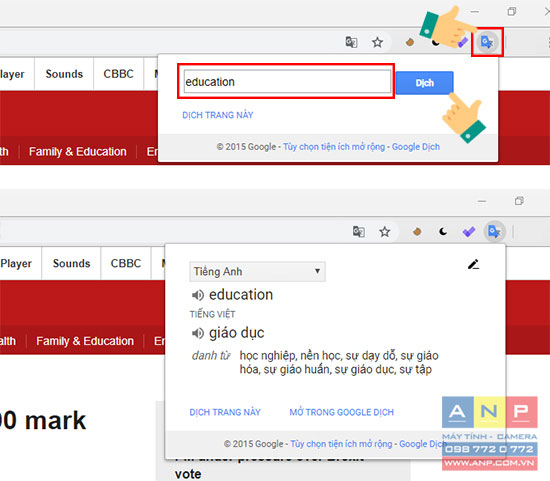The image size is (550, 481).
Task: Bookmark the page with the lower star icon
Action: 385,232
